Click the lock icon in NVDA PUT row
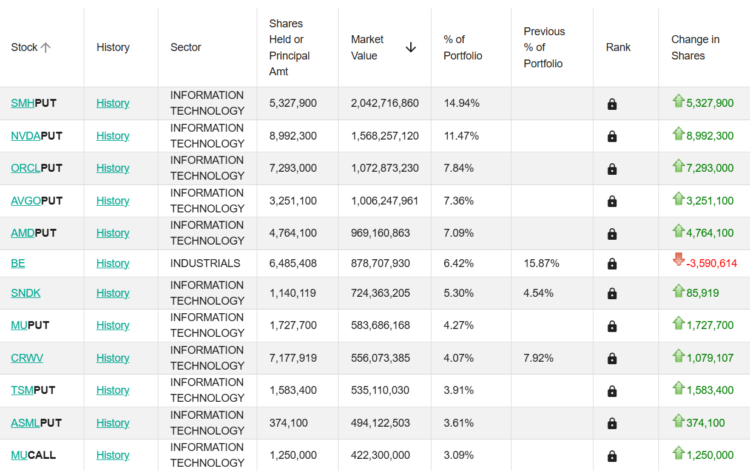Viewport: 750px width, 471px height. click(612, 136)
